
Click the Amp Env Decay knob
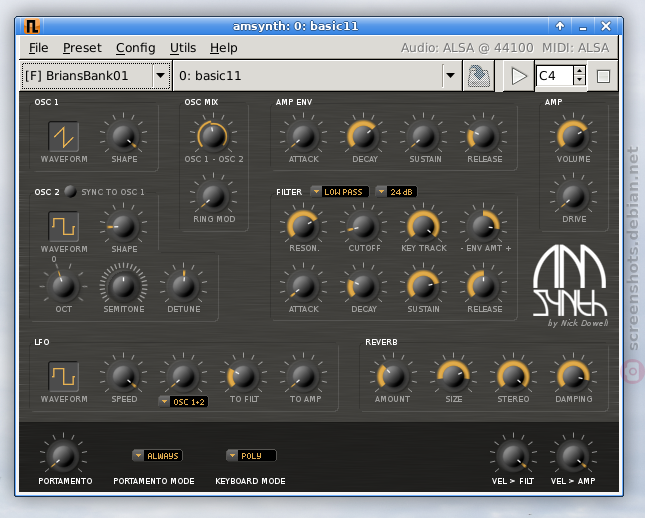(x=363, y=136)
